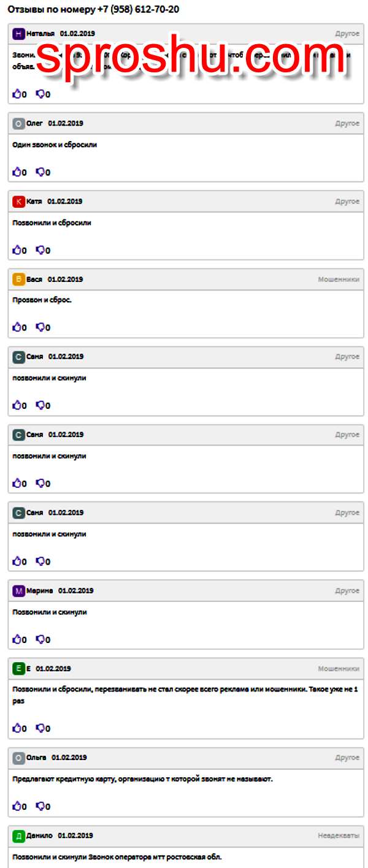Click Наталья's purple 'Н' avatar
This screenshot has width=368, height=868.
18,34
